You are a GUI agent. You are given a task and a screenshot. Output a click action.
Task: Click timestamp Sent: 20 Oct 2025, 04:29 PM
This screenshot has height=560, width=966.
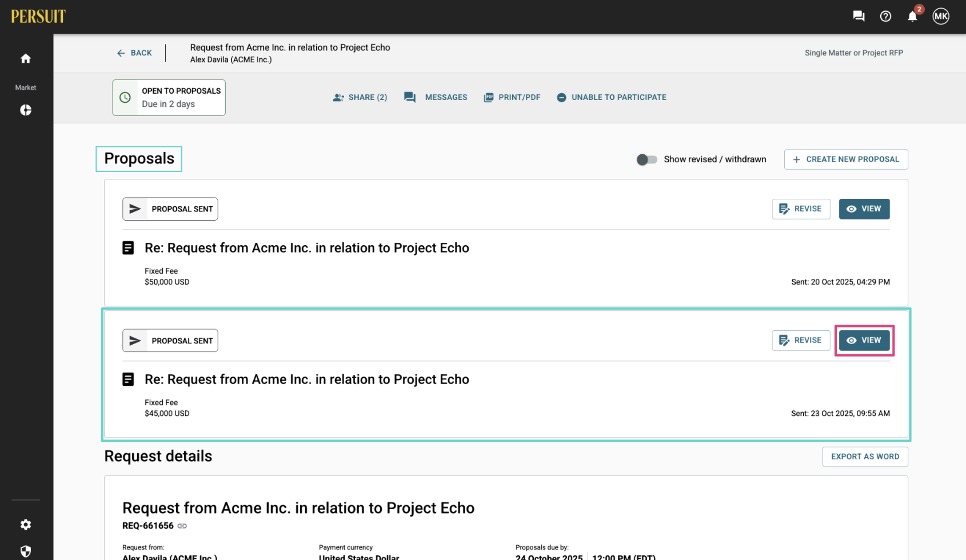click(840, 282)
